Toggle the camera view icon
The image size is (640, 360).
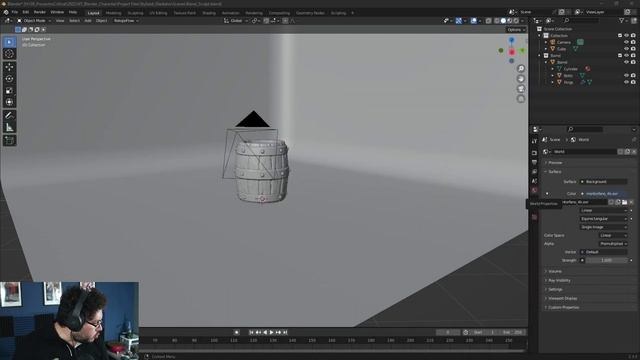[x=521, y=89]
